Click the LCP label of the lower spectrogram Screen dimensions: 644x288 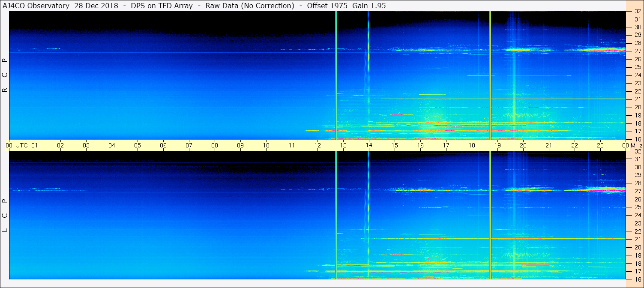tap(5, 216)
